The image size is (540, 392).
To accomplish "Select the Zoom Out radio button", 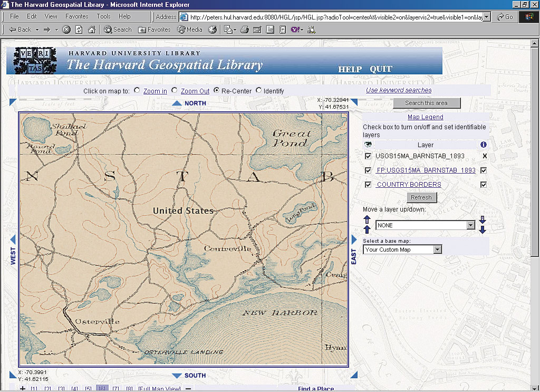I will pyautogui.click(x=174, y=90).
